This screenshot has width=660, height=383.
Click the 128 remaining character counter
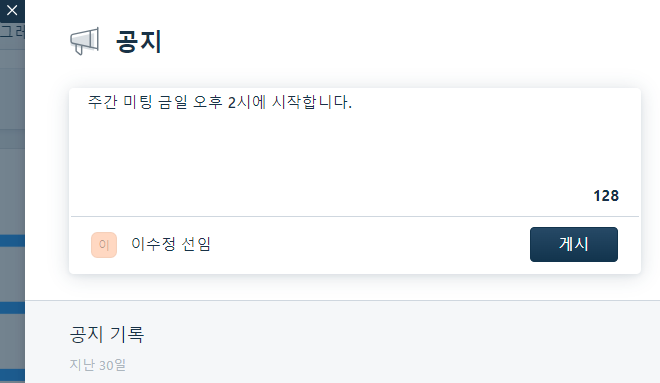tap(606, 196)
